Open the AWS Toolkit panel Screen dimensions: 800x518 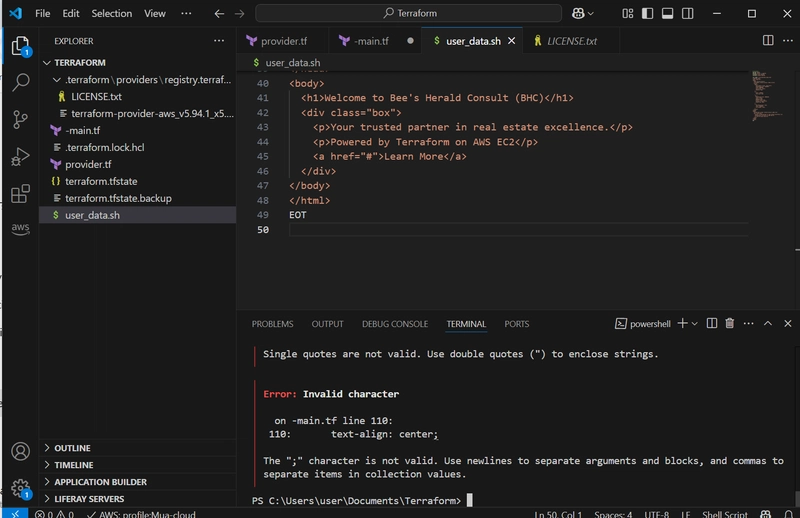pyautogui.click(x=20, y=228)
